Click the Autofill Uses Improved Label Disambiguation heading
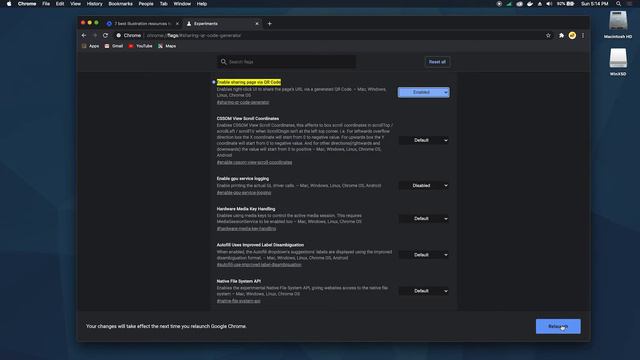 [260, 245]
